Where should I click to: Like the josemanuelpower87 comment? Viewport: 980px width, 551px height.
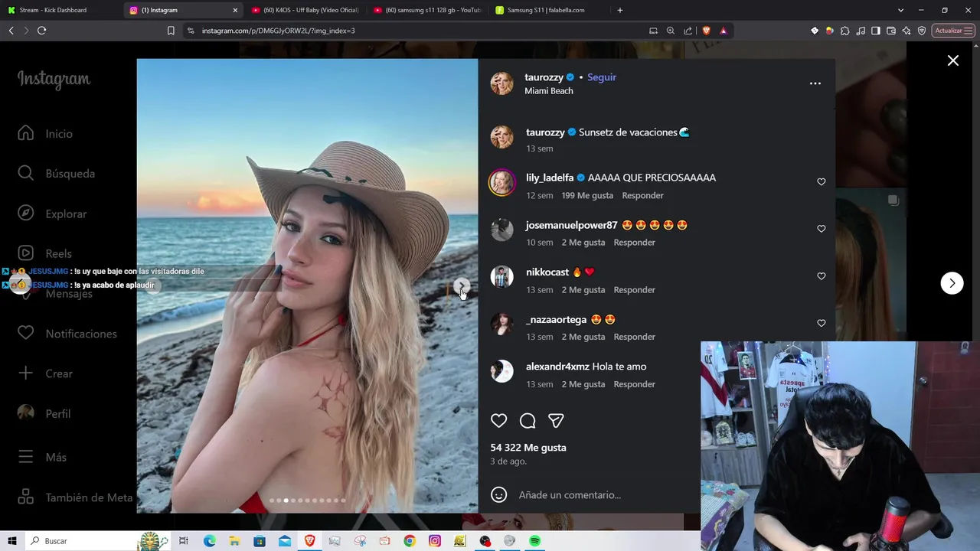click(822, 229)
